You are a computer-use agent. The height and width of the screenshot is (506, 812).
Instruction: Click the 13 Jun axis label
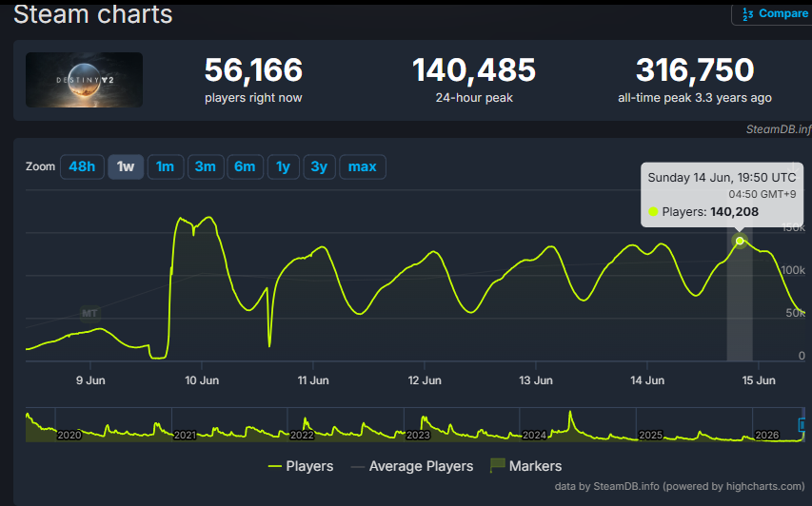pos(536,380)
